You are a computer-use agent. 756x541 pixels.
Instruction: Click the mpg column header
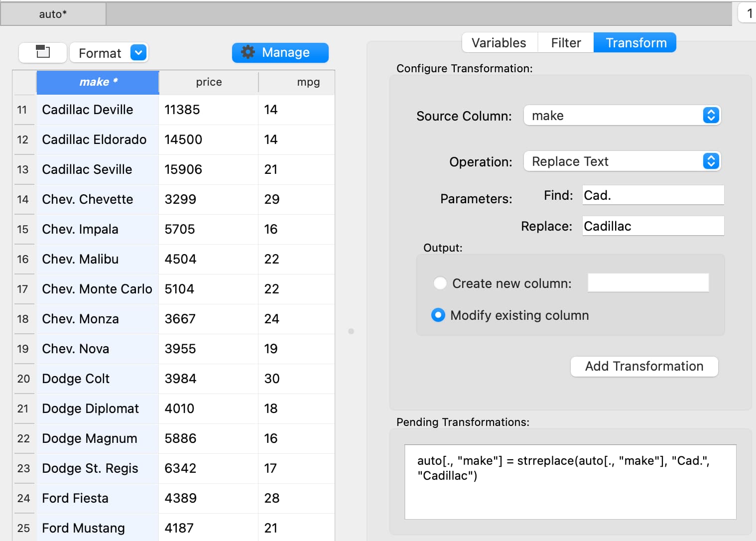pos(308,82)
